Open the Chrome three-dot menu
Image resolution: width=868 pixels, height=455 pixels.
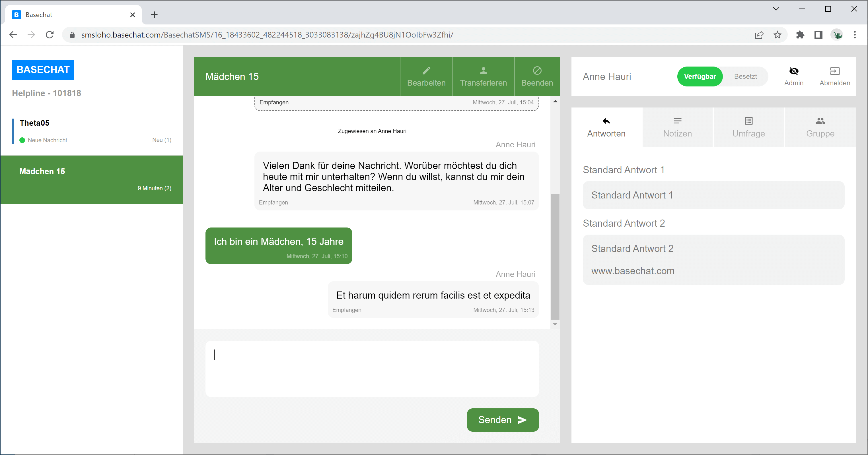click(855, 35)
